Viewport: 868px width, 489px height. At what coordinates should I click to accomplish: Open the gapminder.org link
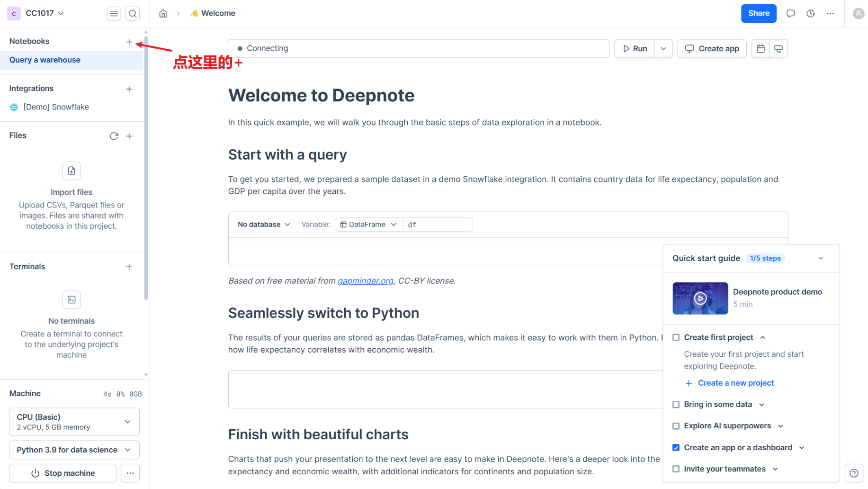coord(366,281)
